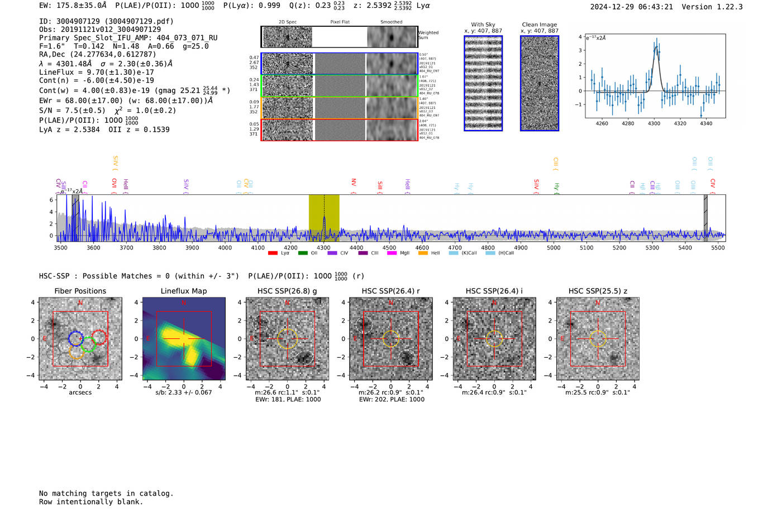Click the Gaussian emission line fit plot
The height and width of the screenshot is (532, 782).
[x=655, y=76]
